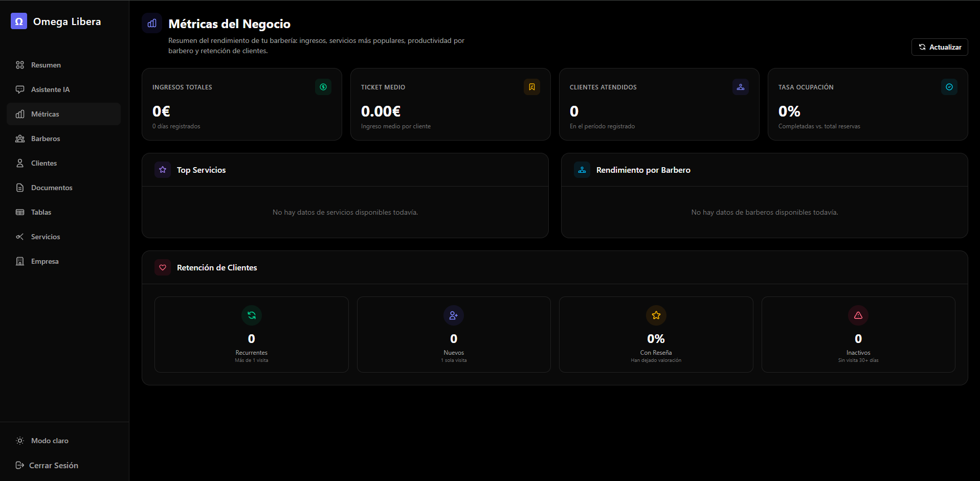Click the Barberos people icon in sidebar
980x481 pixels.
(x=20, y=139)
